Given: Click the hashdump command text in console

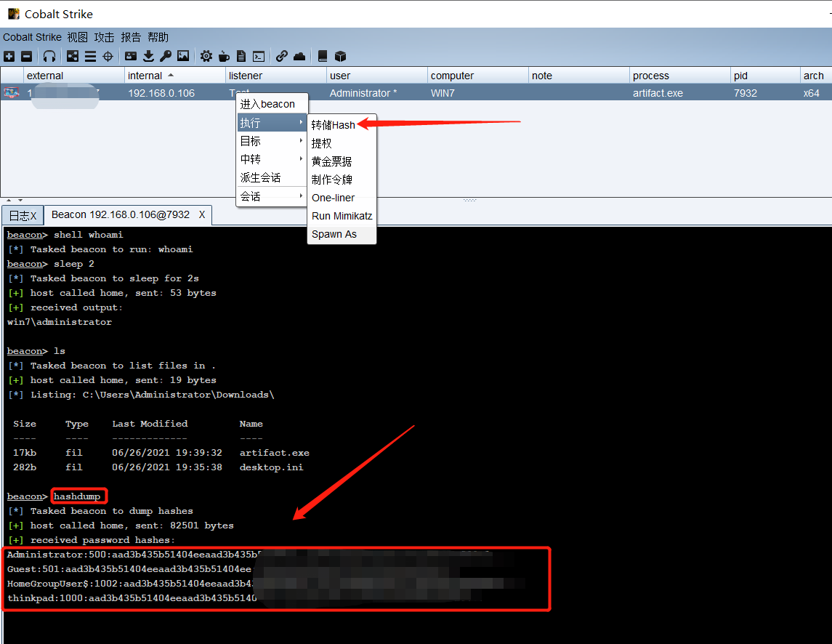Looking at the screenshot, I should pyautogui.click(x=77, y=496).
